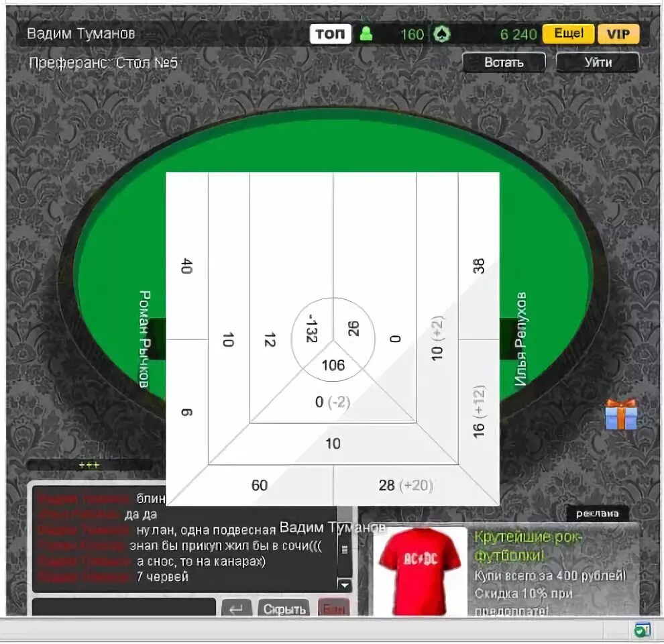
Task: Open the AC/DC red t-shirt ad image
Action: coord(419,571)
